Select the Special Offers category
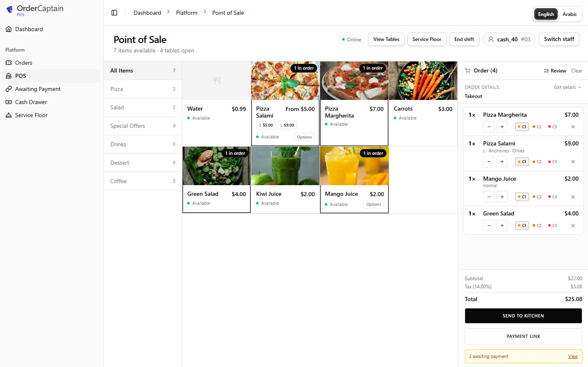 pos(143,126)
